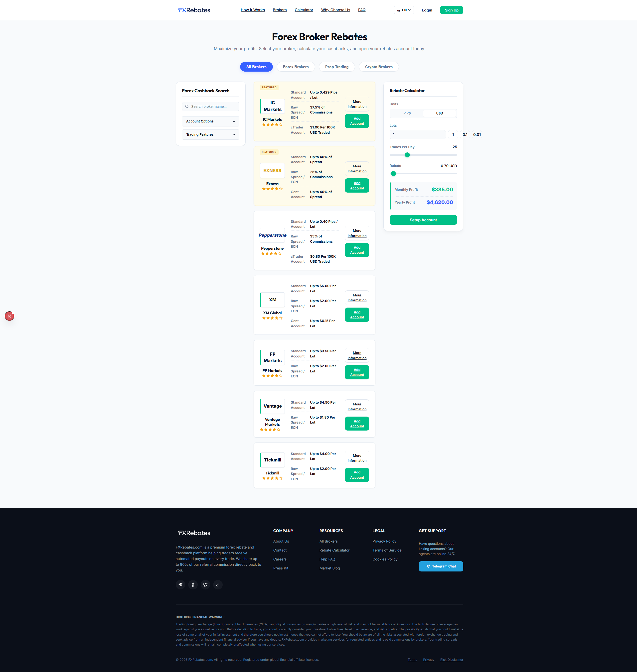This screenshot has width=637, height=672.
Task: Click the Trades Per Day slider handle
Action: [x=407, y=155]
